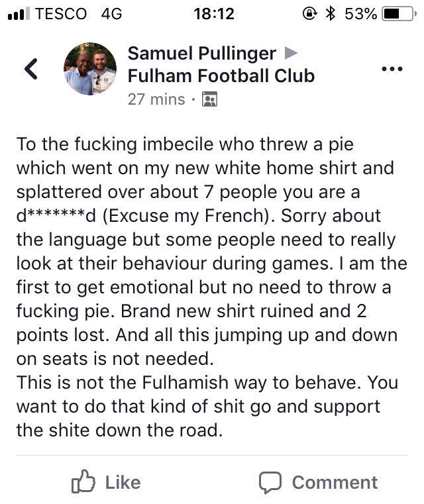Tap the group audience privacy icon

[x=209, y=99]
